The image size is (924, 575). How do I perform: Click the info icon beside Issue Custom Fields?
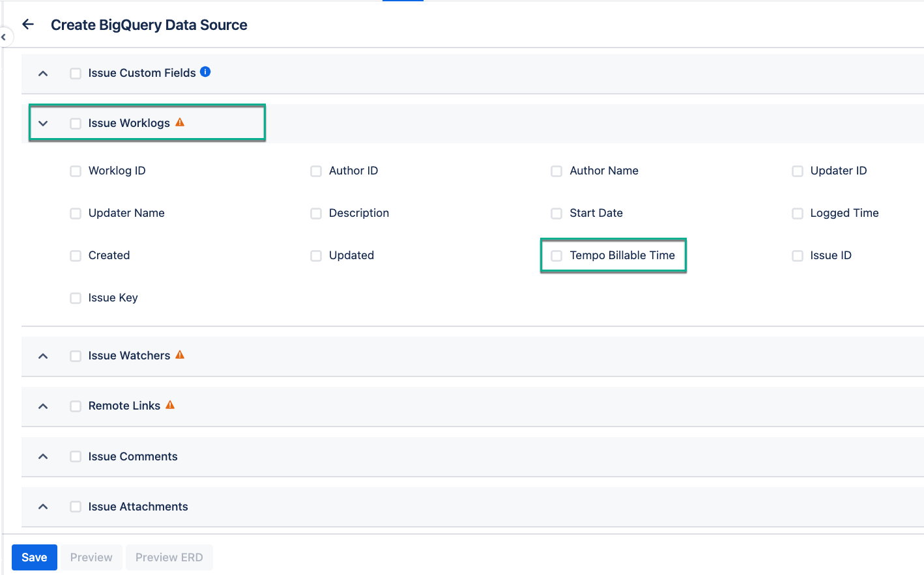(205, 72)
